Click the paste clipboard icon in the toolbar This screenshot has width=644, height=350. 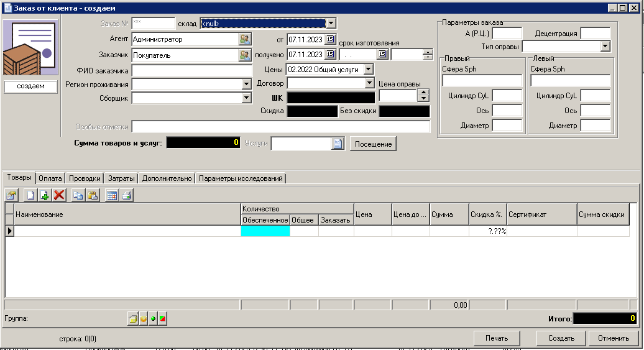click(x=93, y=195)
